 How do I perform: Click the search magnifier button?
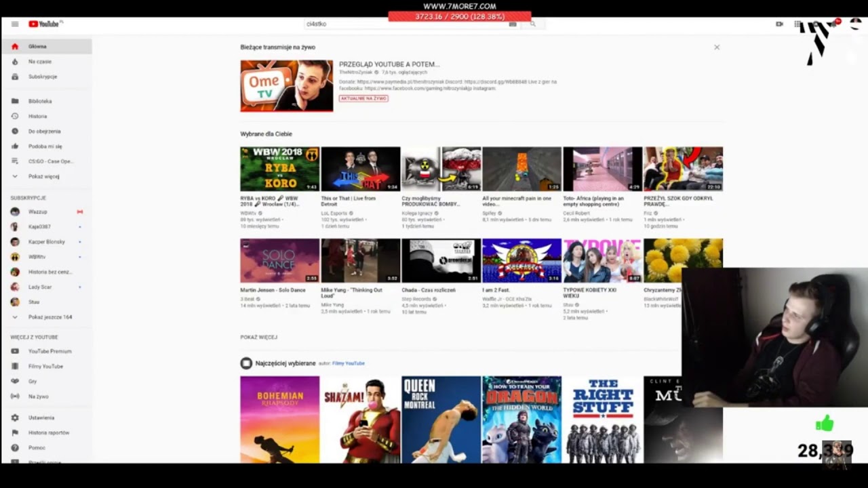click(x=533, y=24)
